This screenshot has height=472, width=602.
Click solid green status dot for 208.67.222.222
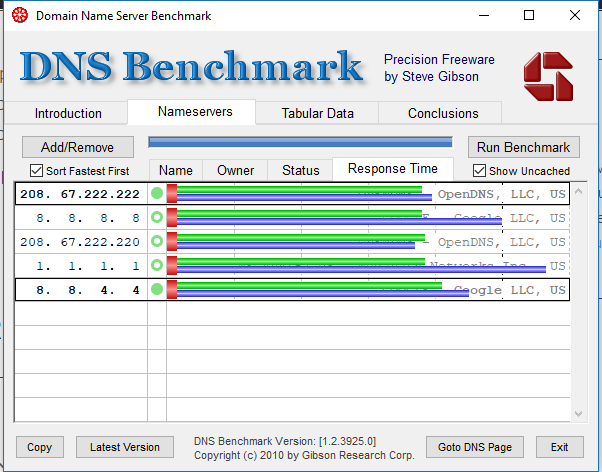click(x=157, y=193)
